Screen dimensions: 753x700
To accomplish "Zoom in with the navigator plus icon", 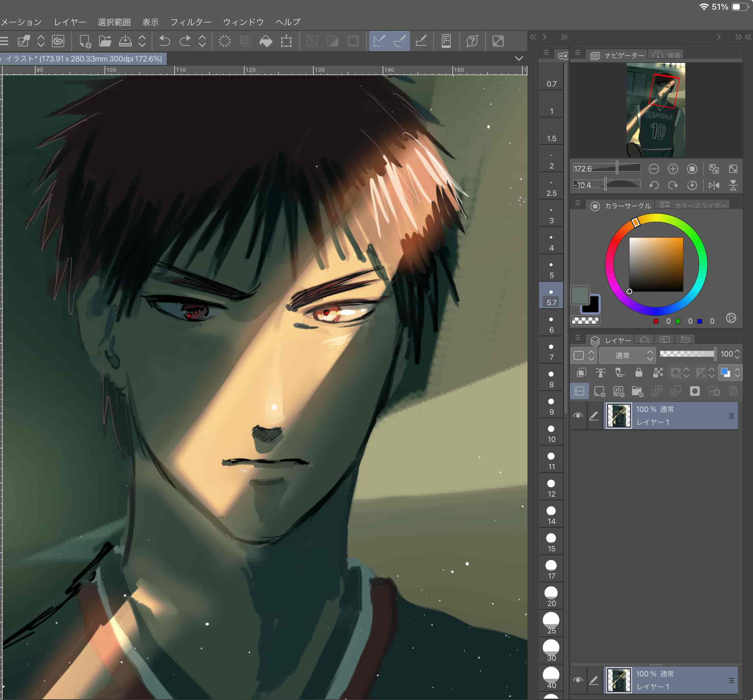I will (x=673, y=169).
